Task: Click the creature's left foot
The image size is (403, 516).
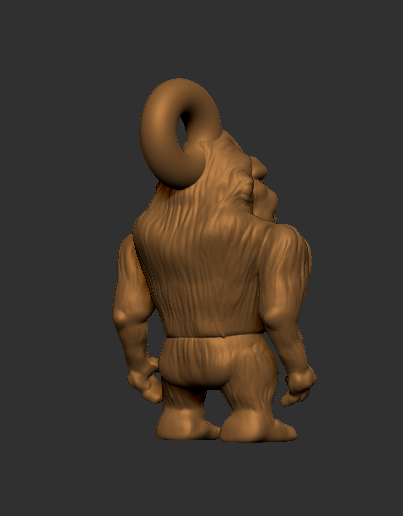Action: point(187,424)
